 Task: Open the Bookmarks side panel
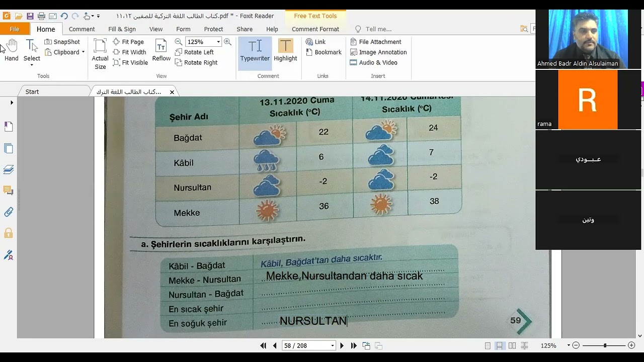[x=9, y=127]
